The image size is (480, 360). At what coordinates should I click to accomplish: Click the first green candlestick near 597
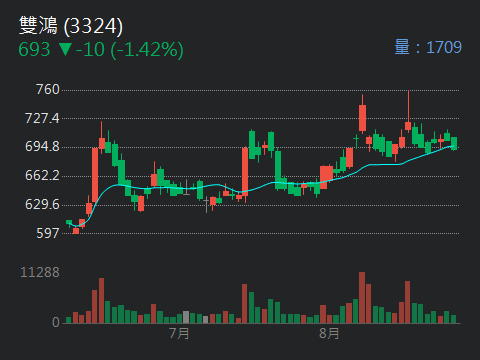69,222
